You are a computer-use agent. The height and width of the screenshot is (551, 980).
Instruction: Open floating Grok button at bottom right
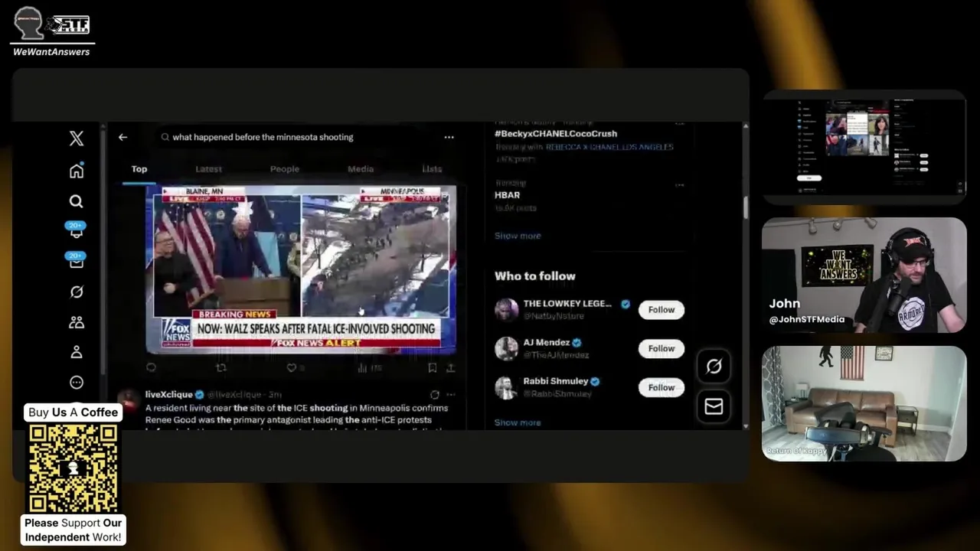click(714, 367)
